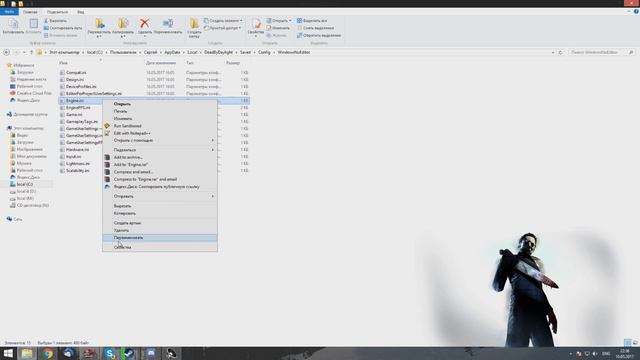Click the Local breadcrumb in address bar
The height and width of the screenshot is (360, 640).
pos(192,52)
